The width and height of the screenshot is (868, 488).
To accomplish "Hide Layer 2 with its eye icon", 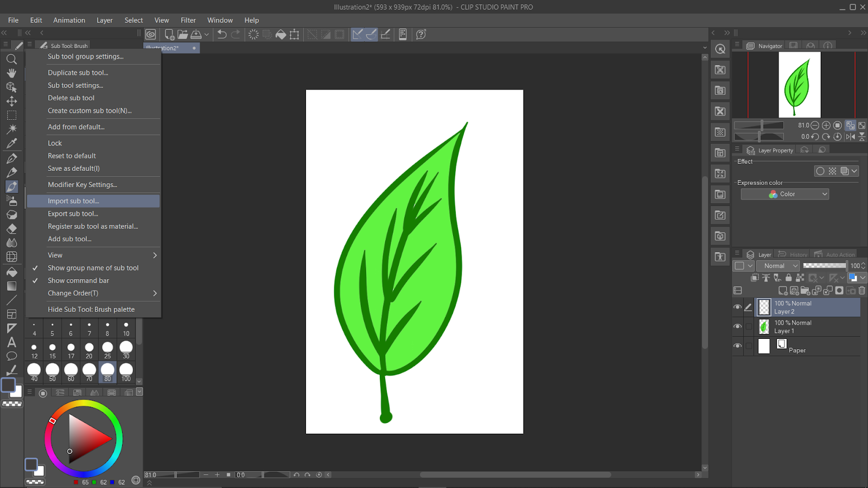I will 737,307.
